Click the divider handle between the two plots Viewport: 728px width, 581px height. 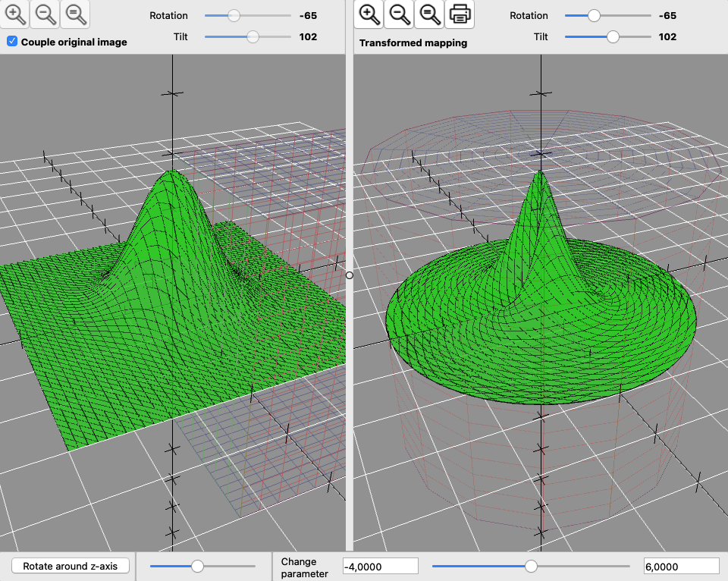350,275
